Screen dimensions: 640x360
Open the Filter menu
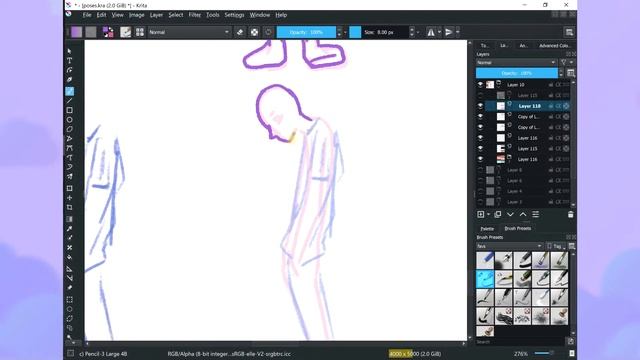(x=194, y=15)
